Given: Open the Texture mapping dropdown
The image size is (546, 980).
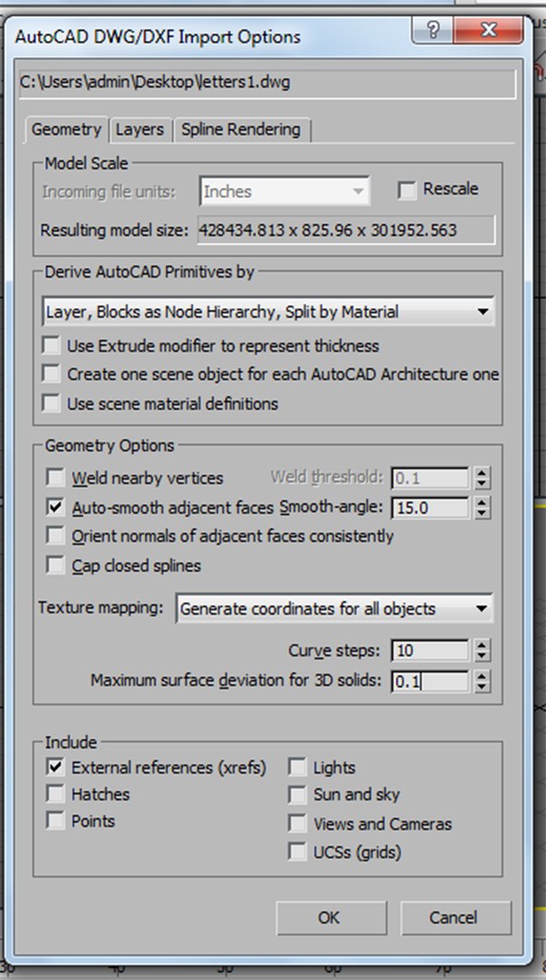Looking at the screenshot, I should (x=335, y=609).
